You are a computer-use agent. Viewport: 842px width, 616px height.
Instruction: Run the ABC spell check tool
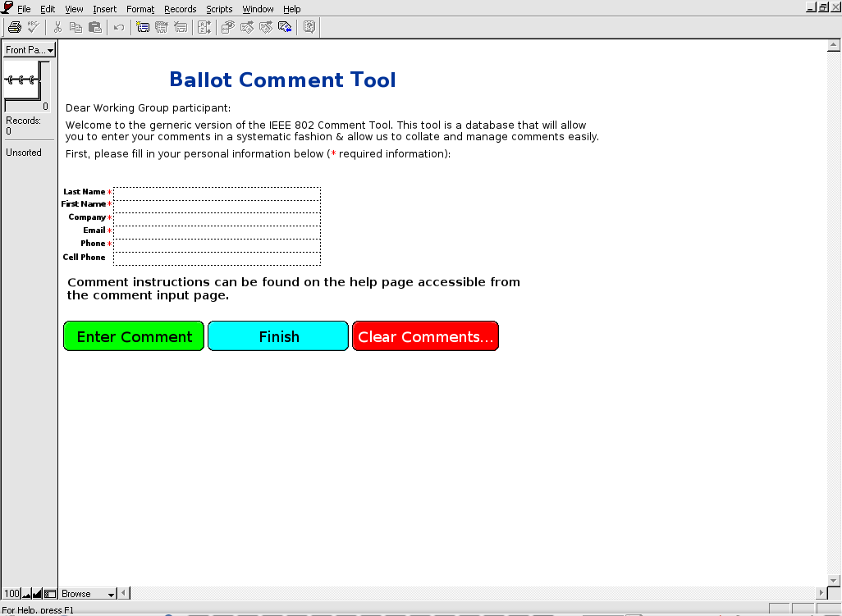pyautogui.click(x=34, y=27)
